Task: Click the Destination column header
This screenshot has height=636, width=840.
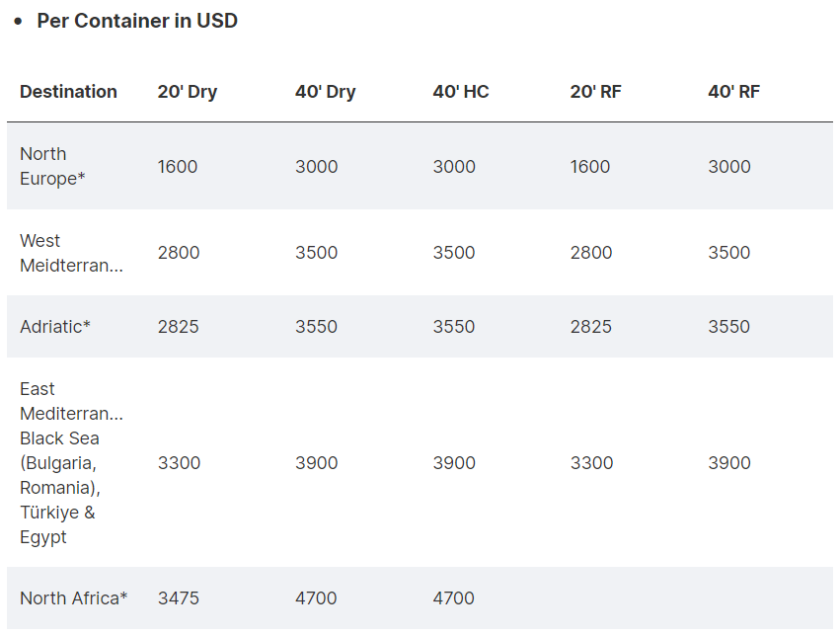Action: coord(68,92)
